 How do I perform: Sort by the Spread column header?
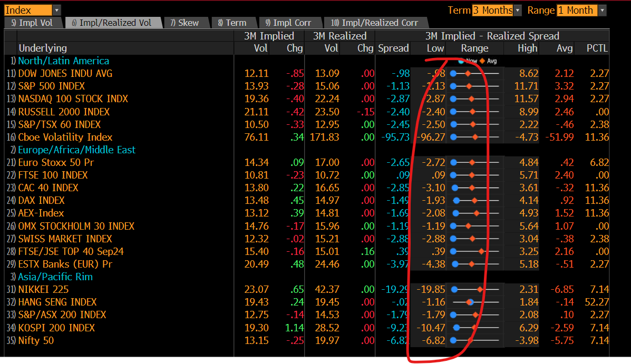[393, 48]
